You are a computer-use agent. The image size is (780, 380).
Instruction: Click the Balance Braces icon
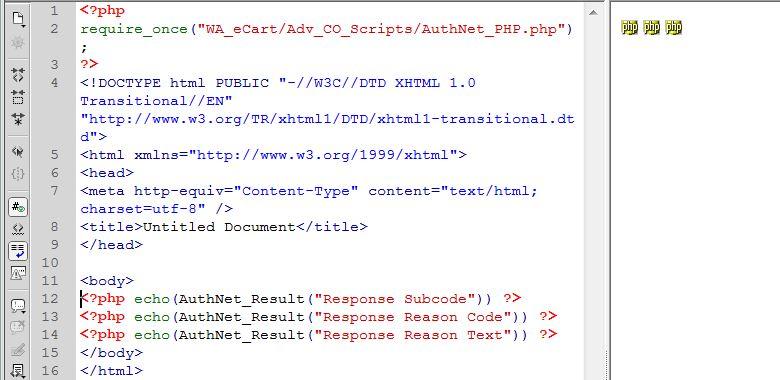[x=18, y=174]
